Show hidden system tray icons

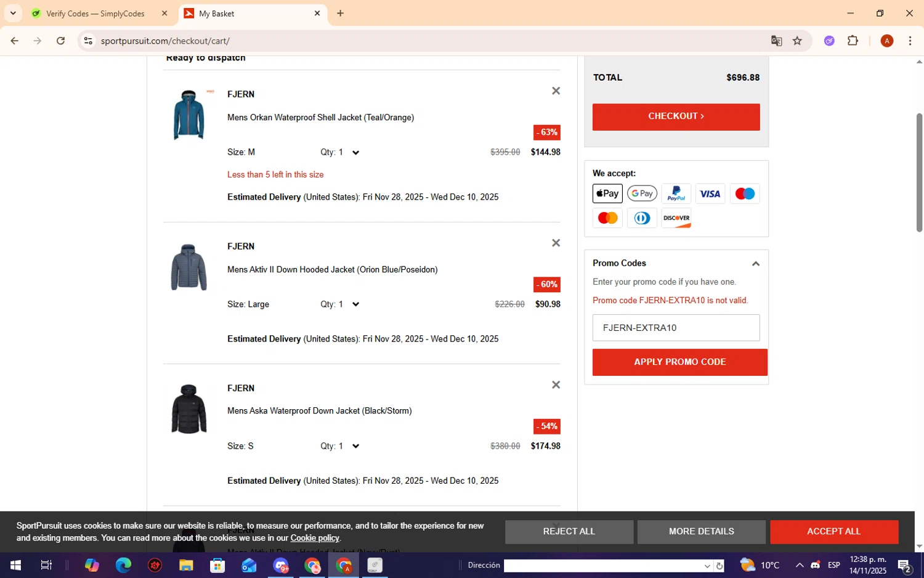[799, 565]
